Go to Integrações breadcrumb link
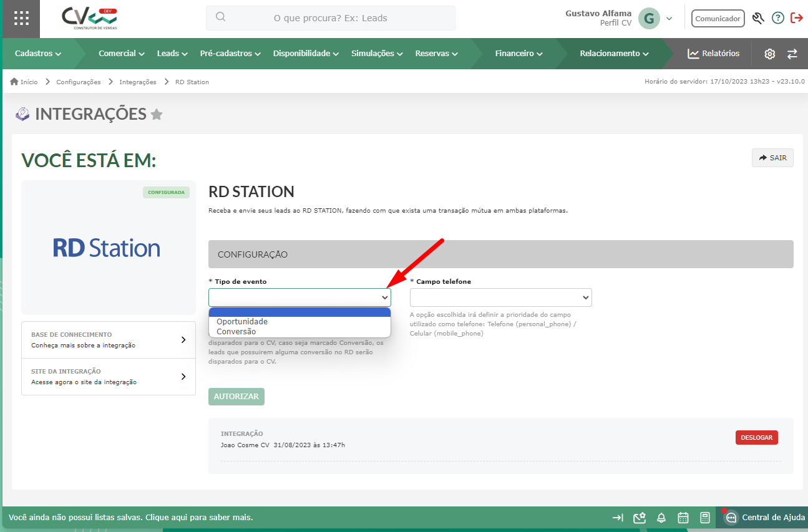 [x=137, y=82]
